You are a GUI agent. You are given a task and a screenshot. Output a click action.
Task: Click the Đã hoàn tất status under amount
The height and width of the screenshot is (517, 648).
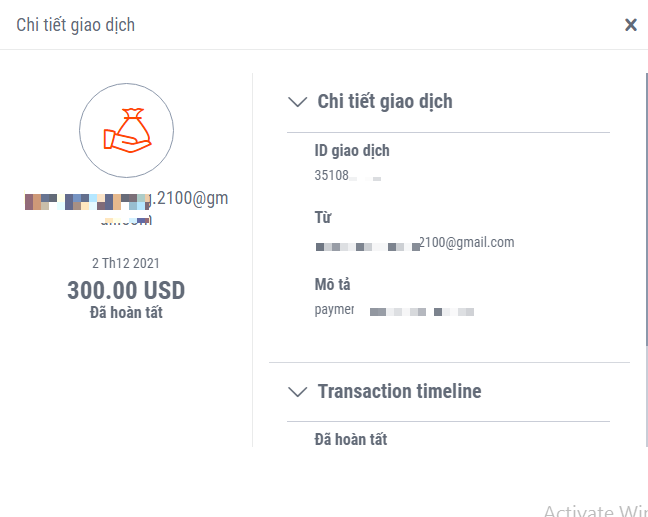click(126, 312)
